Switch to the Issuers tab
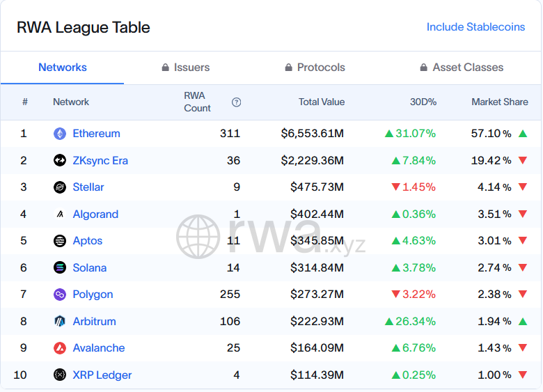This screenshot has width=543, height=392. 186,68
